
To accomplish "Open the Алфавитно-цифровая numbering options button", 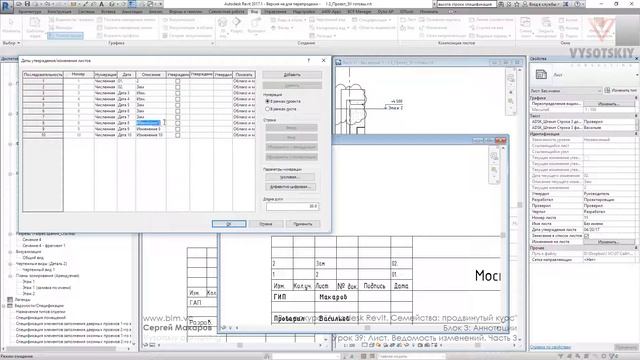I will [290, 187].
